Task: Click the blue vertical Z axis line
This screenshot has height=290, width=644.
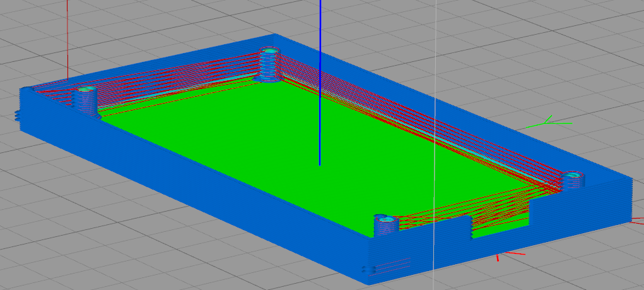Action: pos(320,82)
